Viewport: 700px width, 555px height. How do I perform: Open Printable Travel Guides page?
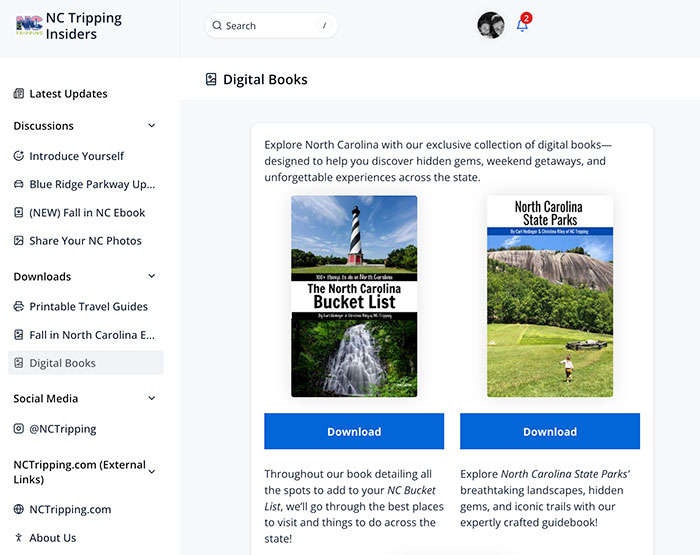point(88,307)
